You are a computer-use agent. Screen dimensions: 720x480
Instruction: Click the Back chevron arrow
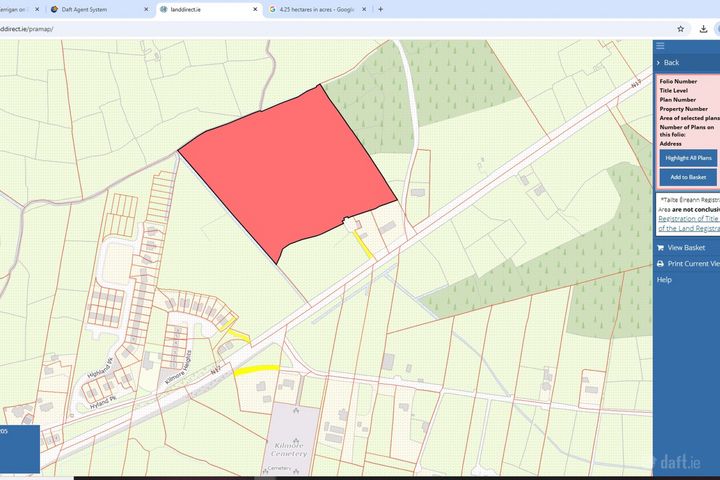tap(659, 63)
